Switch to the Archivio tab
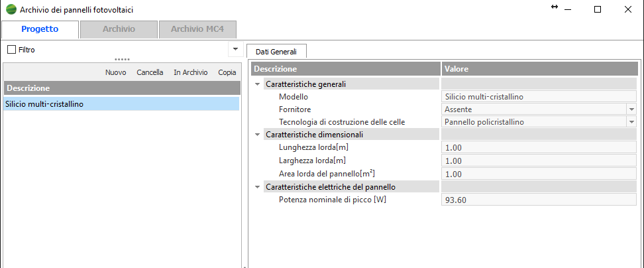 pyautogui.click(x=119, y=29)
